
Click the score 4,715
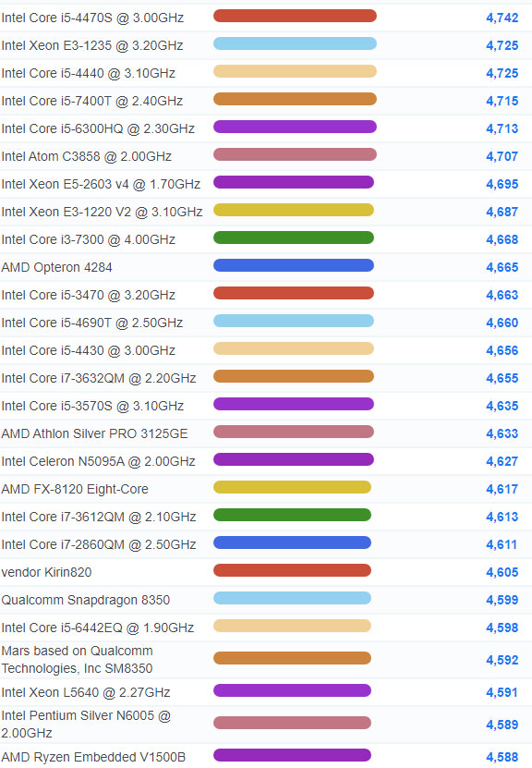(x=502, y=101)
